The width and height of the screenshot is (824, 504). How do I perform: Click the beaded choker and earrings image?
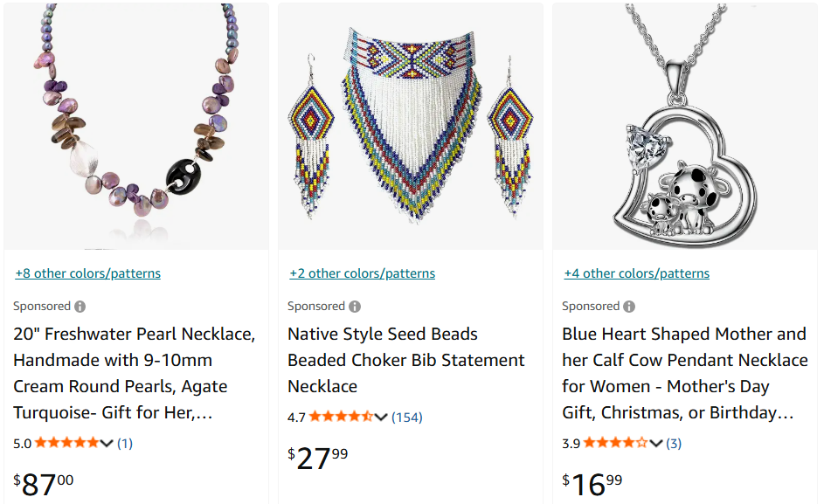[x=411, y=127]
